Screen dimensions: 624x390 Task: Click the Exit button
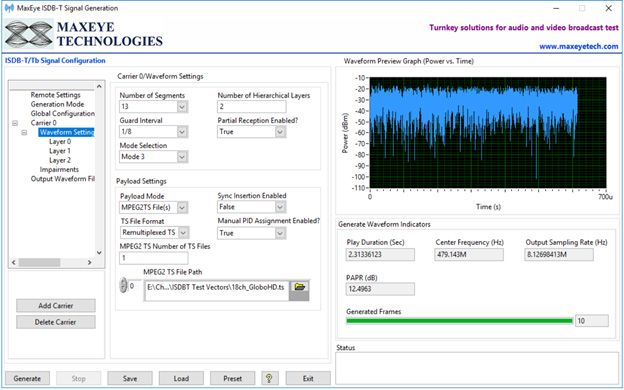pyautogui.click(x=308, y=378)
